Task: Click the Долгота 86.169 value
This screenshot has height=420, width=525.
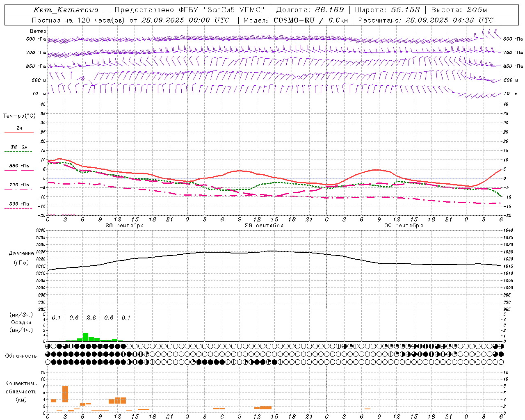Action: (x=310, y=10)
